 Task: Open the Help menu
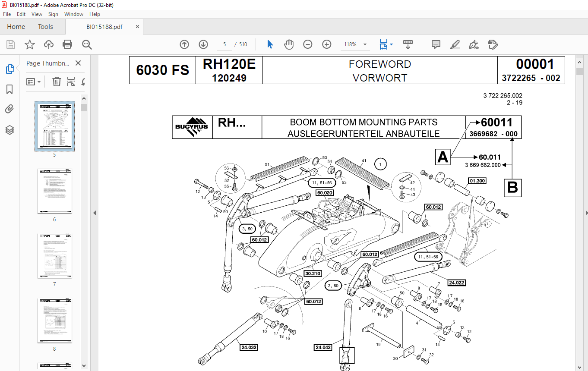coord(95,14)
